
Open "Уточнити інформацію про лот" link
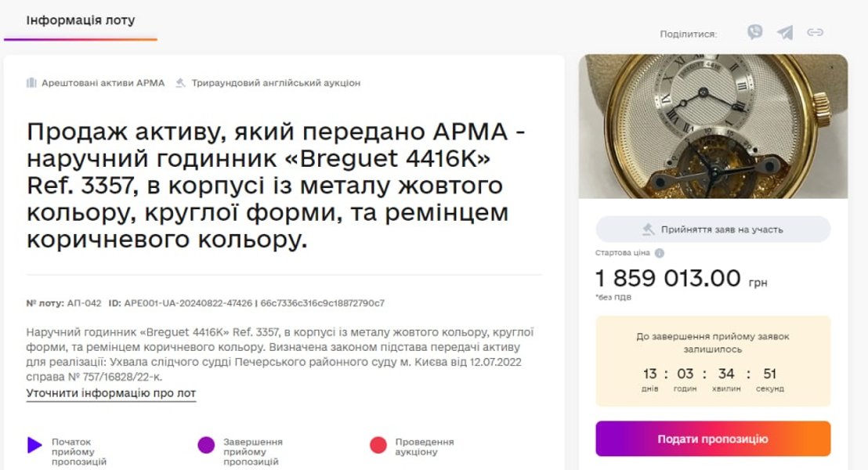111,393
